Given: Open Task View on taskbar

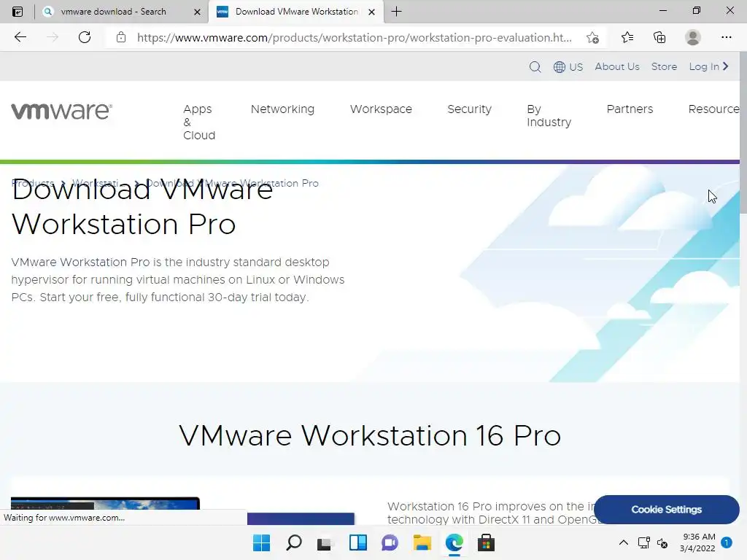Looking at the screenshot, I should pos(325,542).
